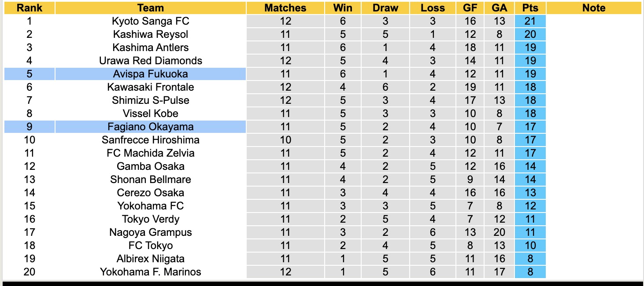Click Kyoto Sanga FC's 21 points cell

pyautogui.click(x=530, y=21)
